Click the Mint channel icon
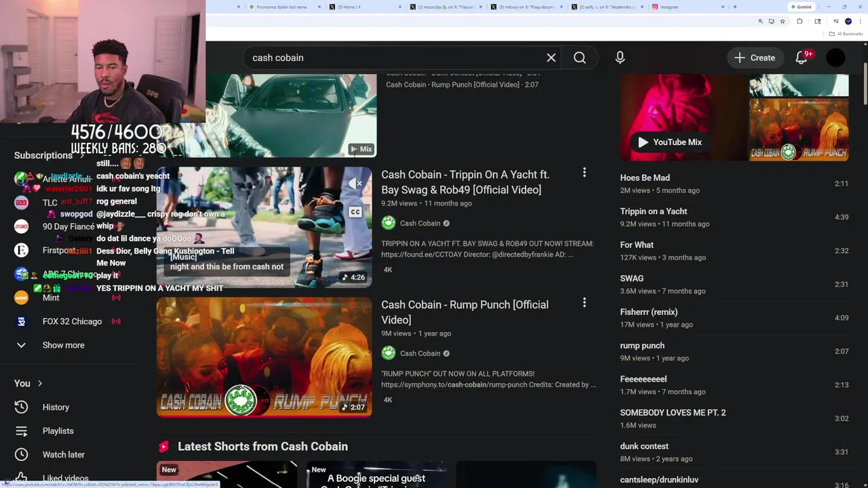 pyautogui.click(x=21, y=298)
